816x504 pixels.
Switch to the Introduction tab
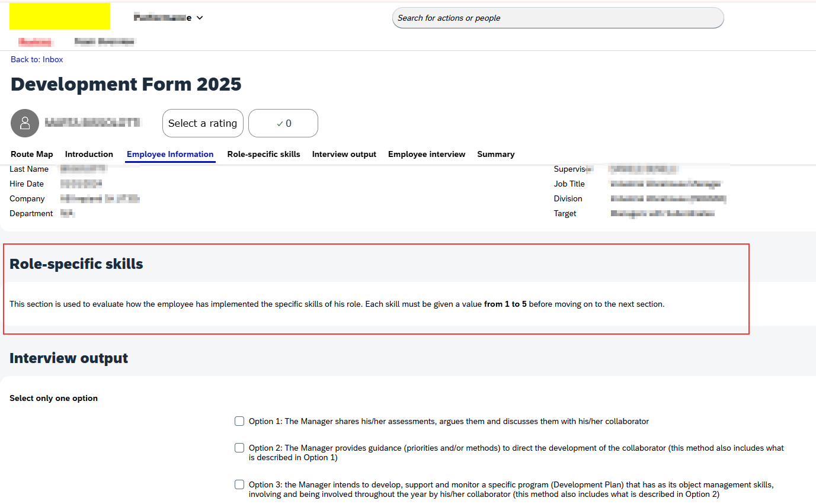89,154
